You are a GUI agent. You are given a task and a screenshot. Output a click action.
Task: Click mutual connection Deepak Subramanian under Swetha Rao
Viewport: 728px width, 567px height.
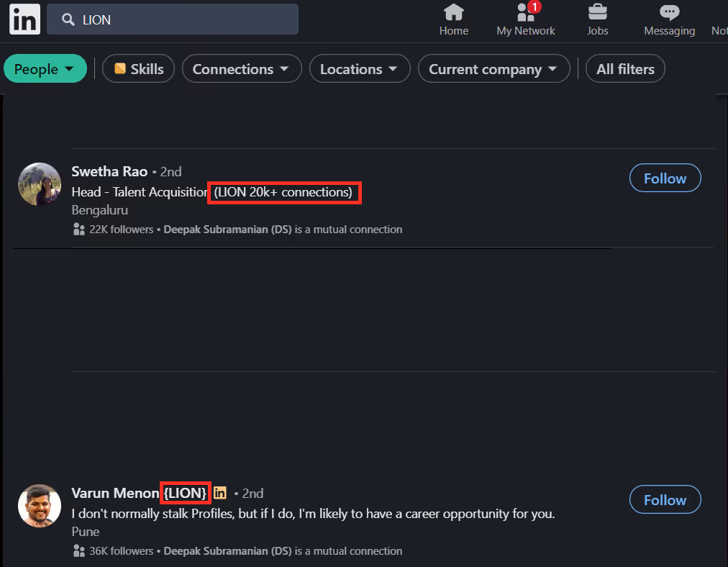click(227, 230)
